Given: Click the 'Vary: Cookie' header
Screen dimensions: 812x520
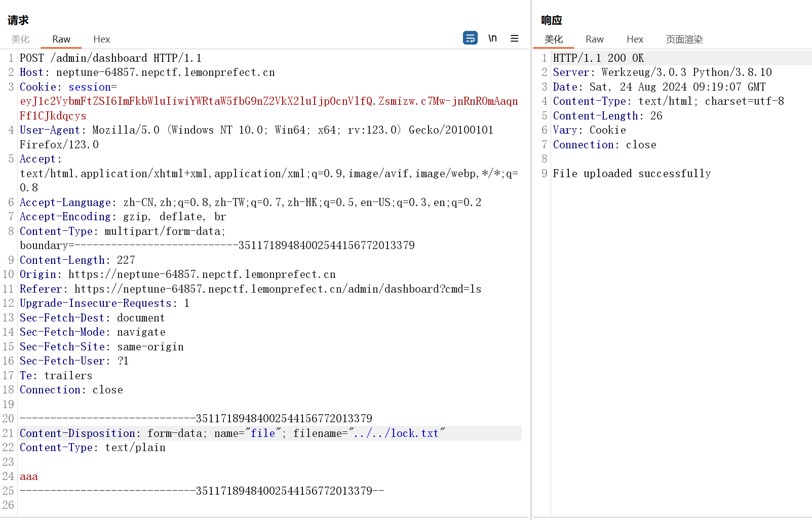Looking at the screenshot, I should pyautogui.click(x=589, y=130).
